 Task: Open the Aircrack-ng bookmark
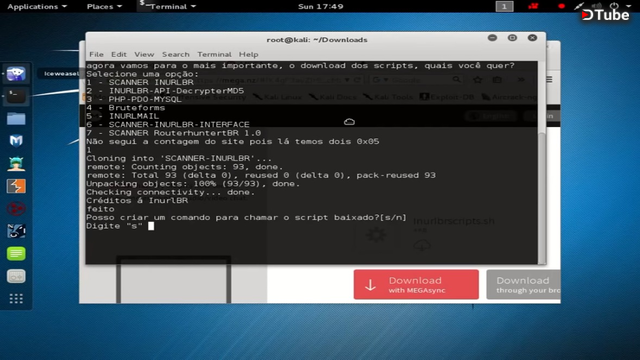509,97
